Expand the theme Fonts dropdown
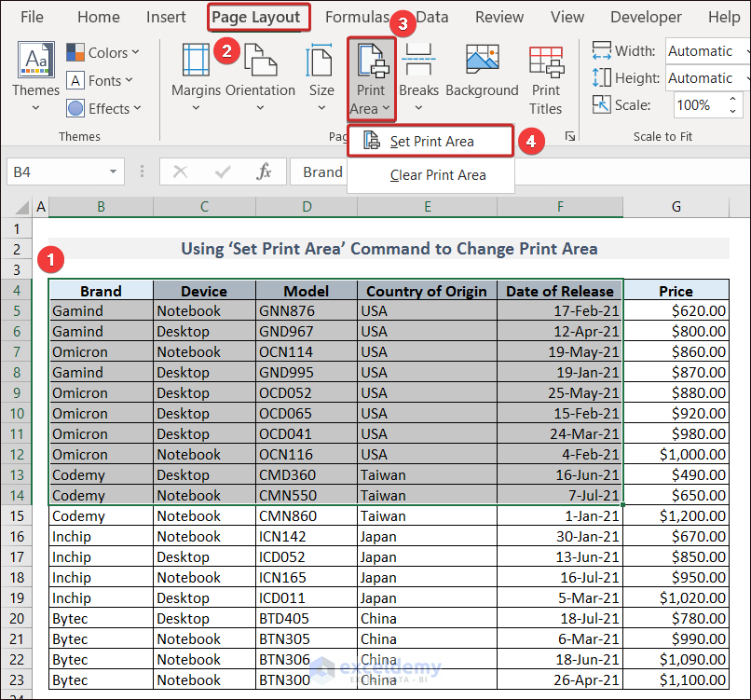 (x=101, y=81)
